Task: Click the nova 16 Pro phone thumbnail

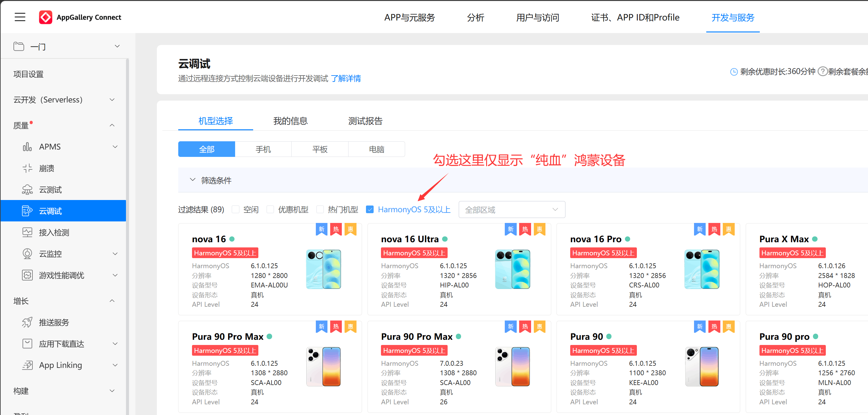Action: [702, 269]
